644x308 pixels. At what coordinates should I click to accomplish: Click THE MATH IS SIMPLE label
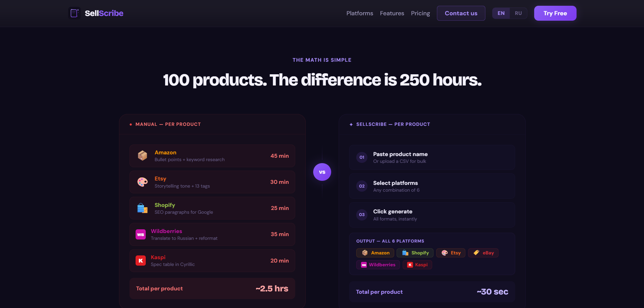coord(322,60)
